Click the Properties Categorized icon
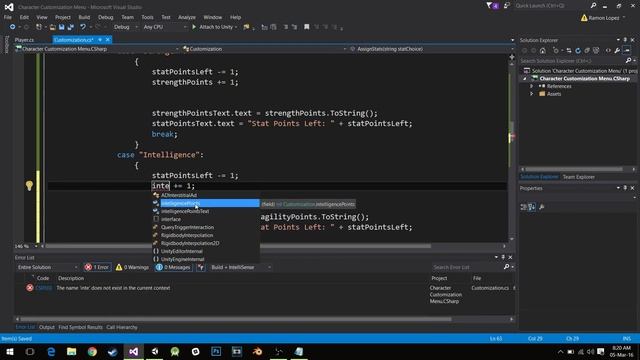640x360 pixels. [524, 207]
